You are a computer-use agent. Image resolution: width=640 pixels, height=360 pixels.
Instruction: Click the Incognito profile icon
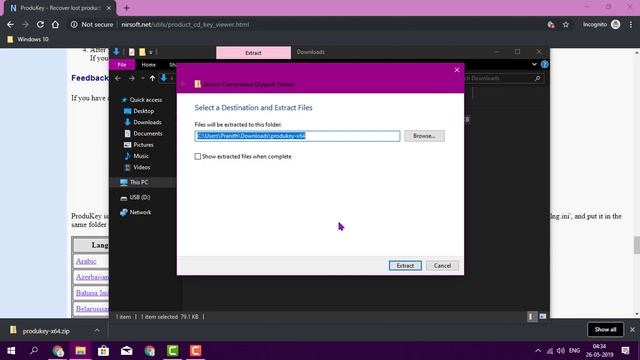click(x=616, y=24)
